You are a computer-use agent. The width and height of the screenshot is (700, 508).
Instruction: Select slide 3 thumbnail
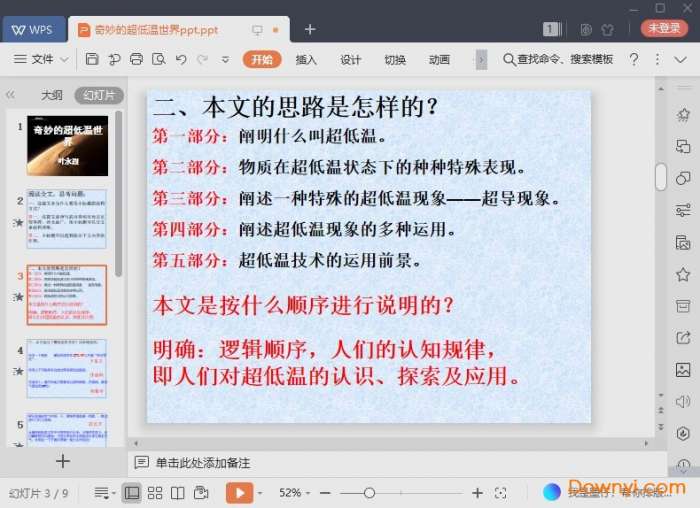click(x=67, y=295)
